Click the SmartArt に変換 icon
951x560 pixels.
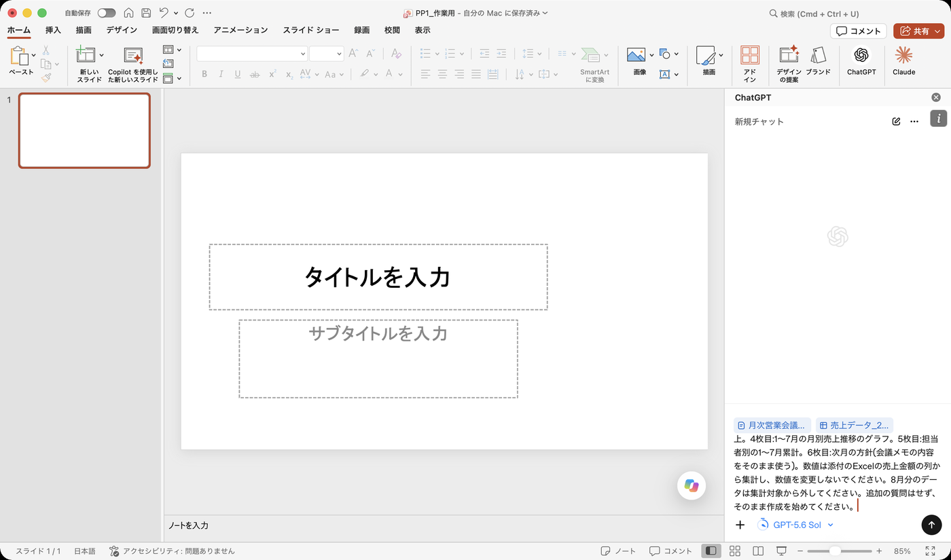pyautogui.click(x=594, y=64)
